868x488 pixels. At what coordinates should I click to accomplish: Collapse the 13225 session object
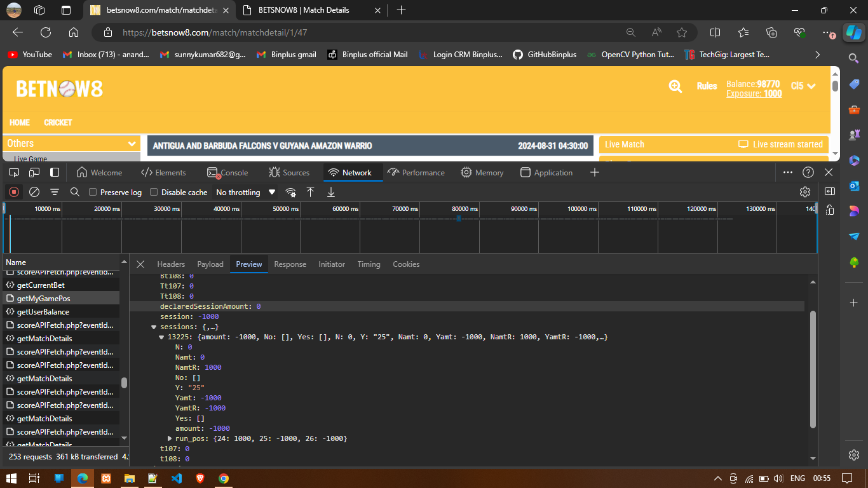(x=161, y=337)
